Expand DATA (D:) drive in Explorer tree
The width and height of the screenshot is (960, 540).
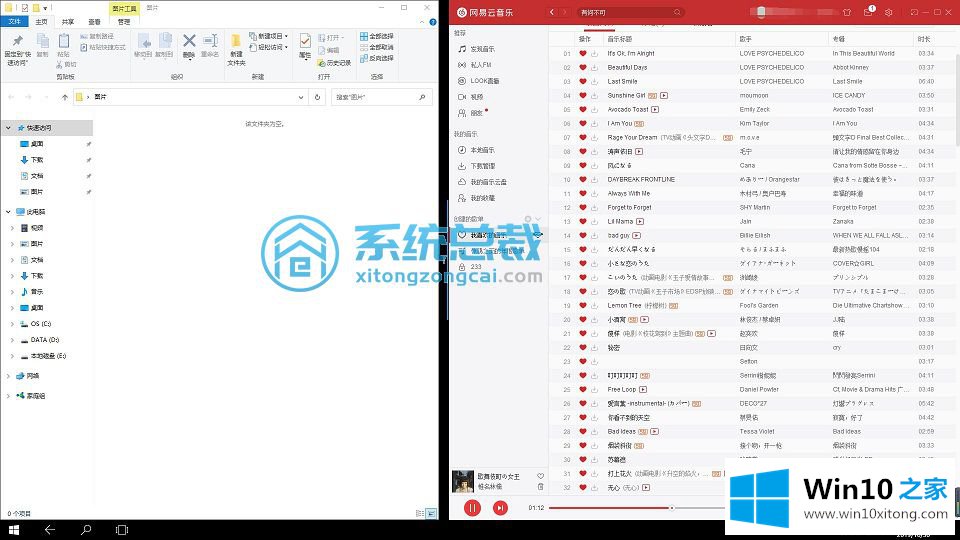(x=12, y=340)
